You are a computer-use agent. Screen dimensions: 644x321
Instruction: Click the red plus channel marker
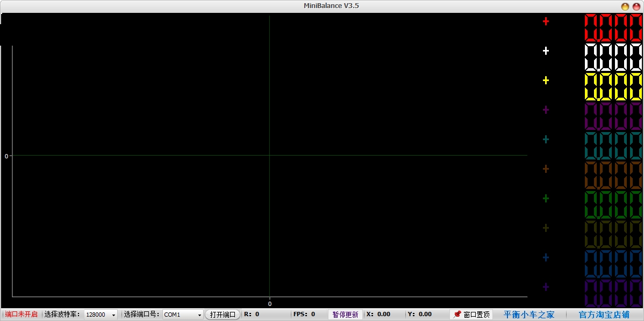coord(546,21)
